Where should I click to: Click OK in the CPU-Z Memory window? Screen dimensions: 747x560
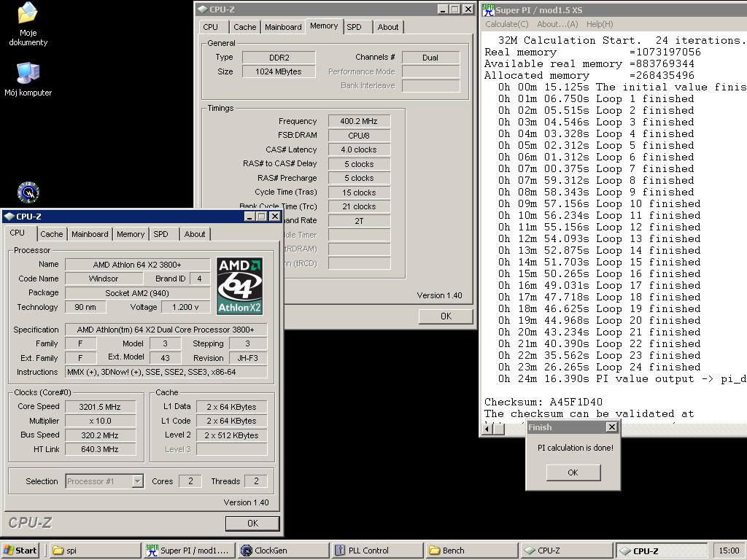click(x=446, y=316)
